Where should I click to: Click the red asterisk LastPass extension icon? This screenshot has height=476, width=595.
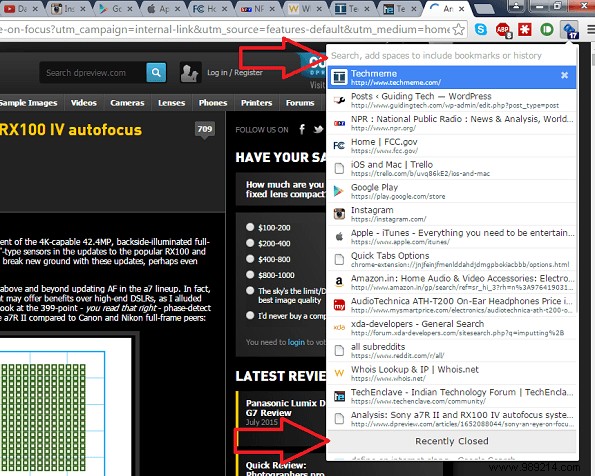(x=525, y=29)
